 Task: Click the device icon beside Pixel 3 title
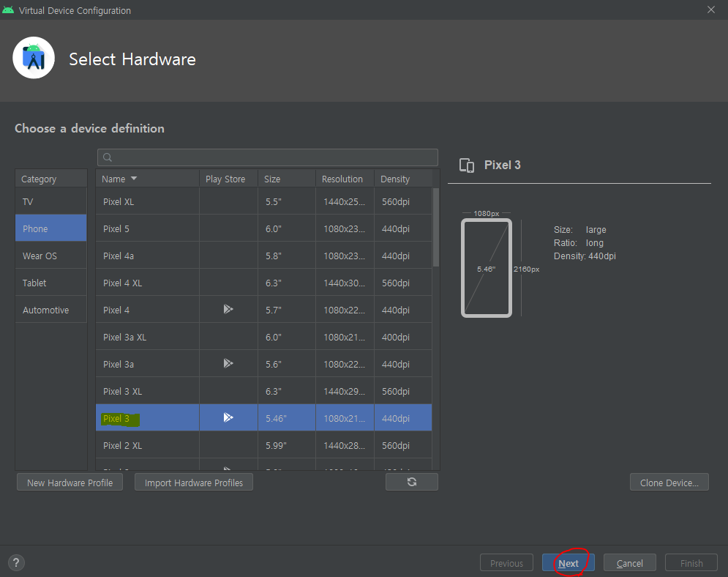(x=467, y=165)
